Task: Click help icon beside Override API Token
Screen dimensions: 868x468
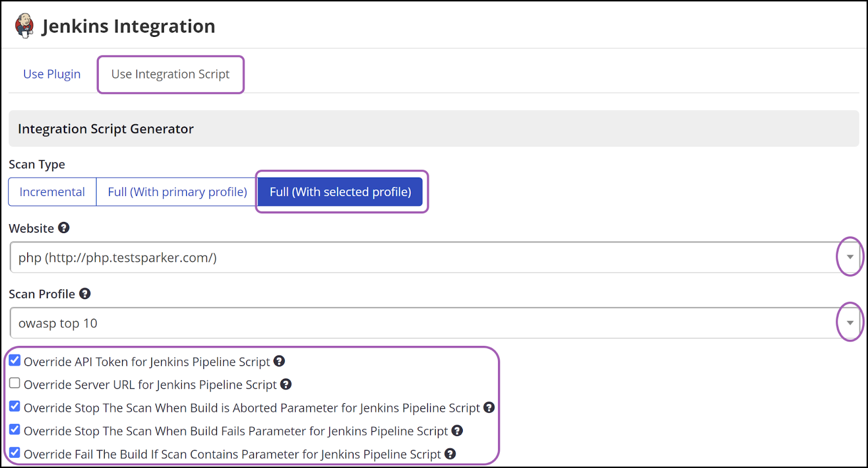Action: (279, 361)
